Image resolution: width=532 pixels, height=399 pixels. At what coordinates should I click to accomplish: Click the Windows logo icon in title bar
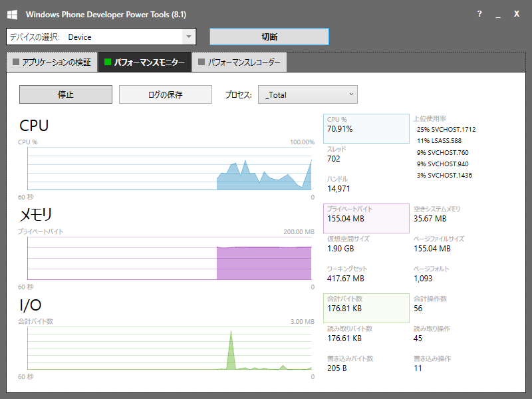12,15
